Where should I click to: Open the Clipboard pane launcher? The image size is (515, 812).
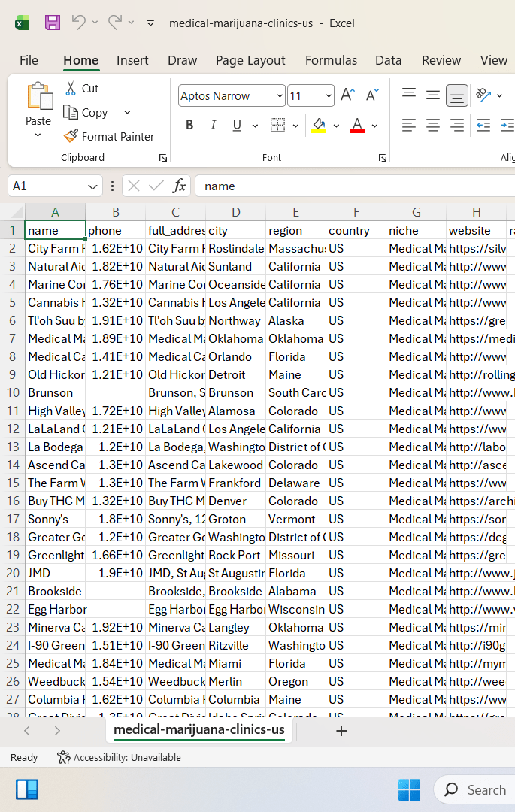pos(163,158)
